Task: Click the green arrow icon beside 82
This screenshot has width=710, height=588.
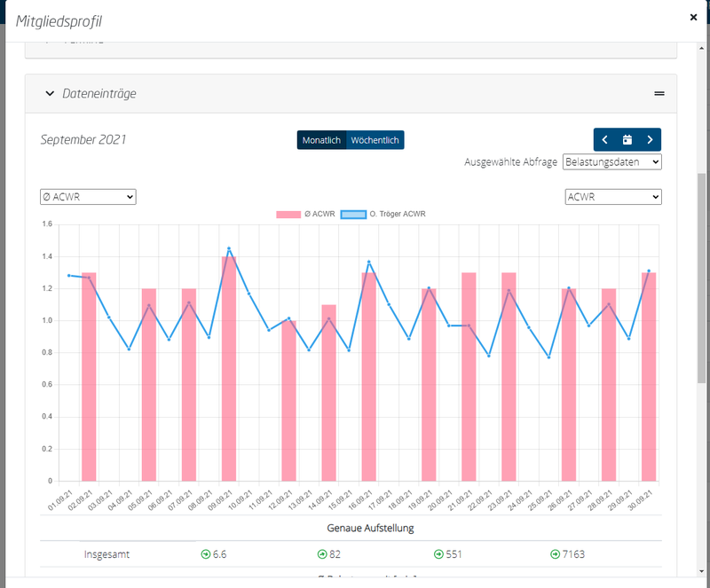Action: pos(322,554)
